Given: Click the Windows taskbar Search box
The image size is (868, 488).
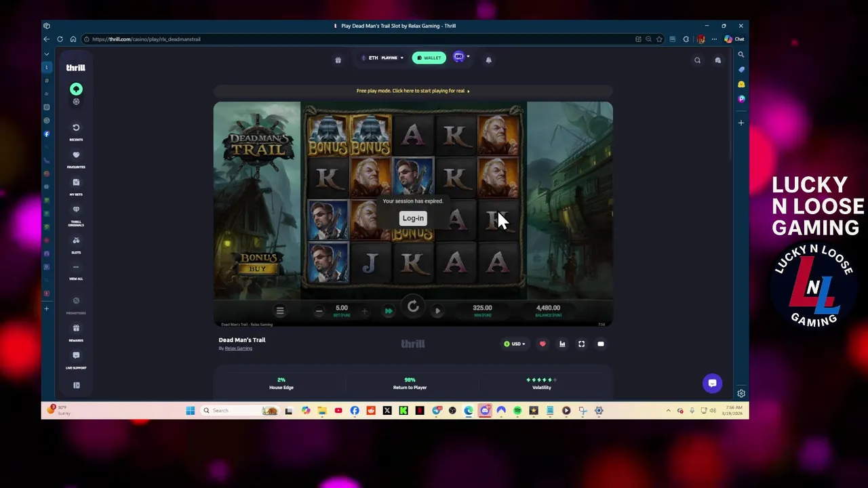Looking at the screenshot, I should click(x=241, y=411).
